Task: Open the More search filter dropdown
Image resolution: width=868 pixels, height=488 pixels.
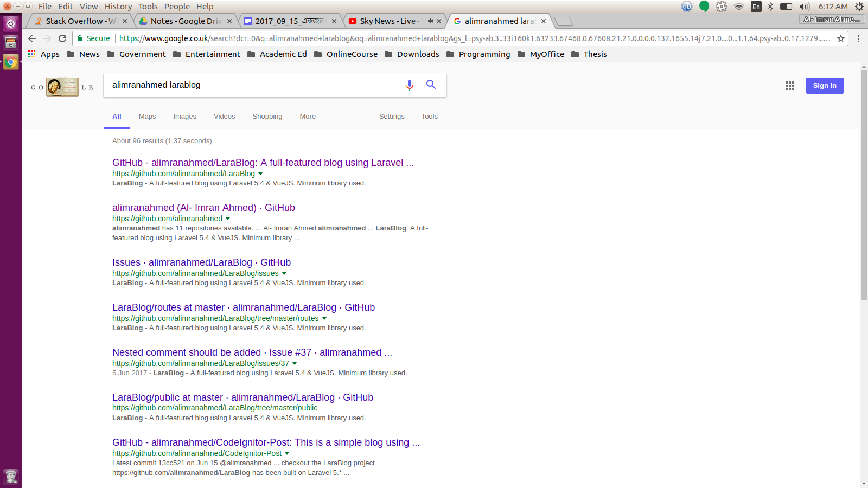Action: (308, 117)
